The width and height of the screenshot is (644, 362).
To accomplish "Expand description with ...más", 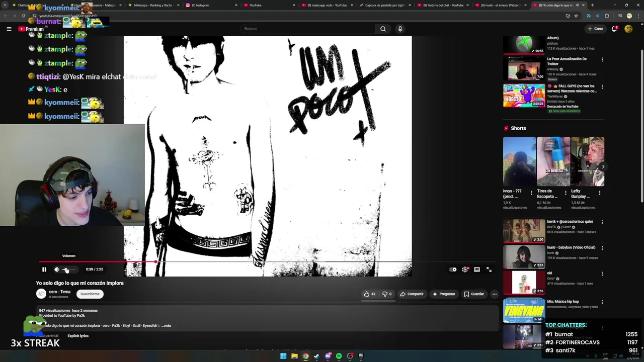I will click(x=166, y=326).
